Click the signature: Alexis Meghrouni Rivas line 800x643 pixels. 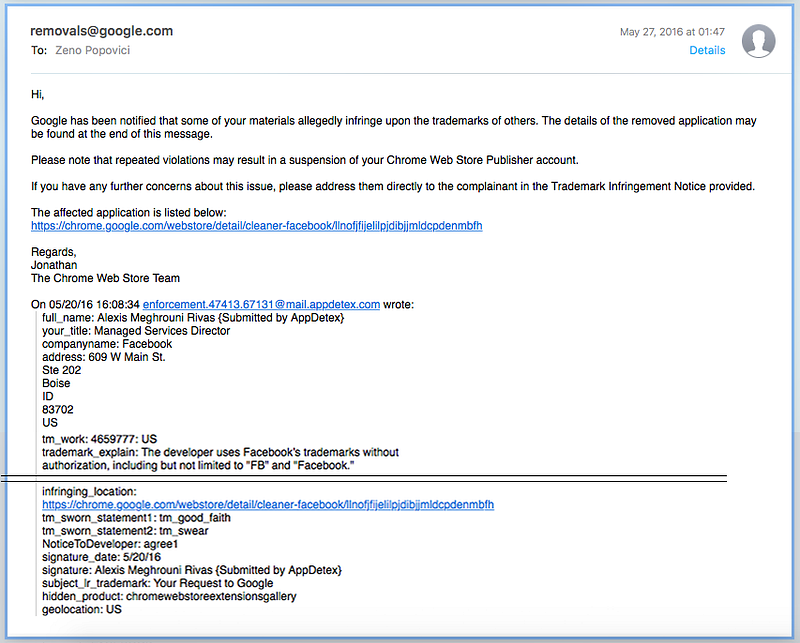tap(192, 570)
